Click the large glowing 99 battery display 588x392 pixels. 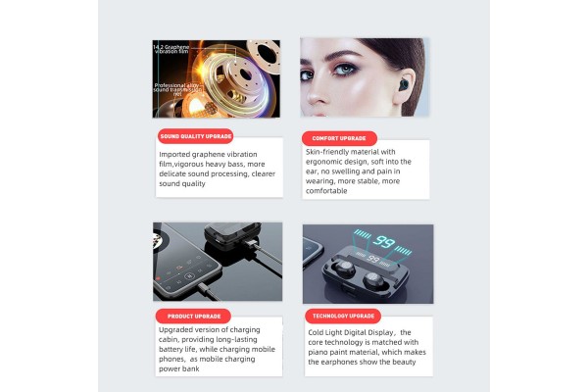[384, 241]
